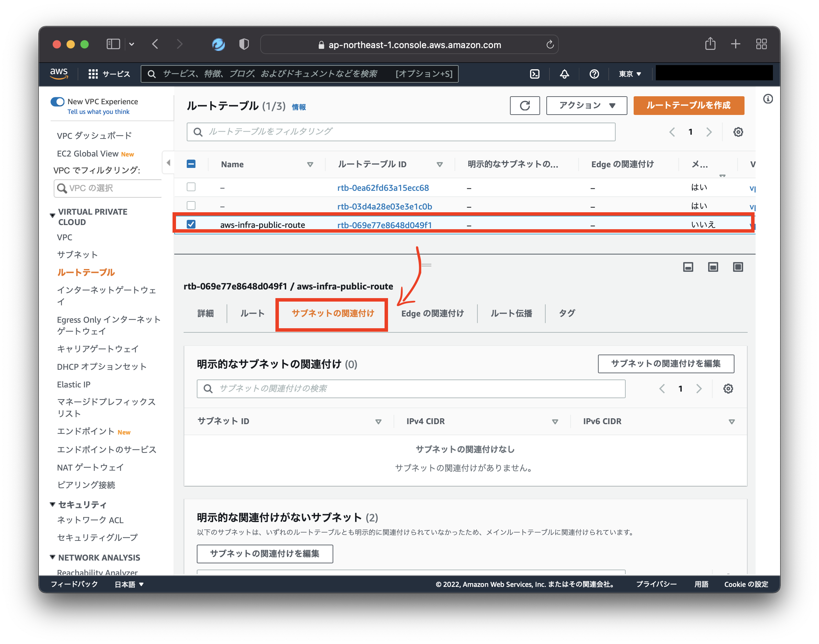Click the ルートテーブルを作成 button
The height and width of the screenshot is (644, 819).
688,106
